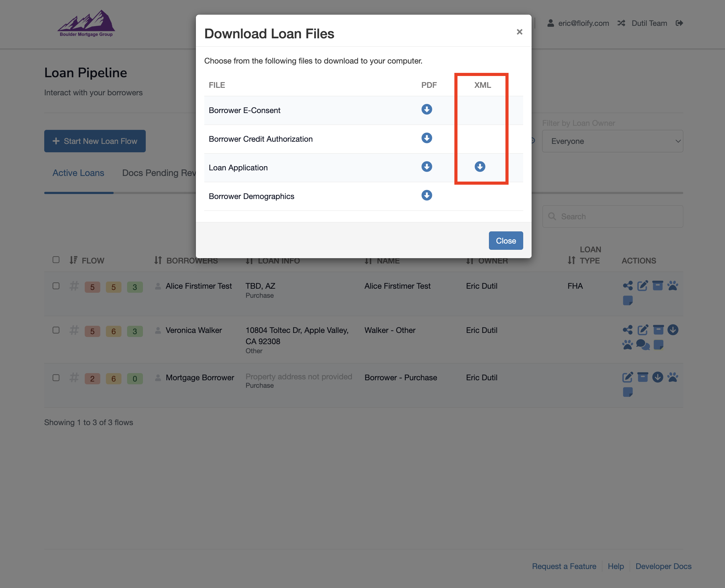Download Loan Application XML file
Screen dimensions: 725x588
pos(480,167)
